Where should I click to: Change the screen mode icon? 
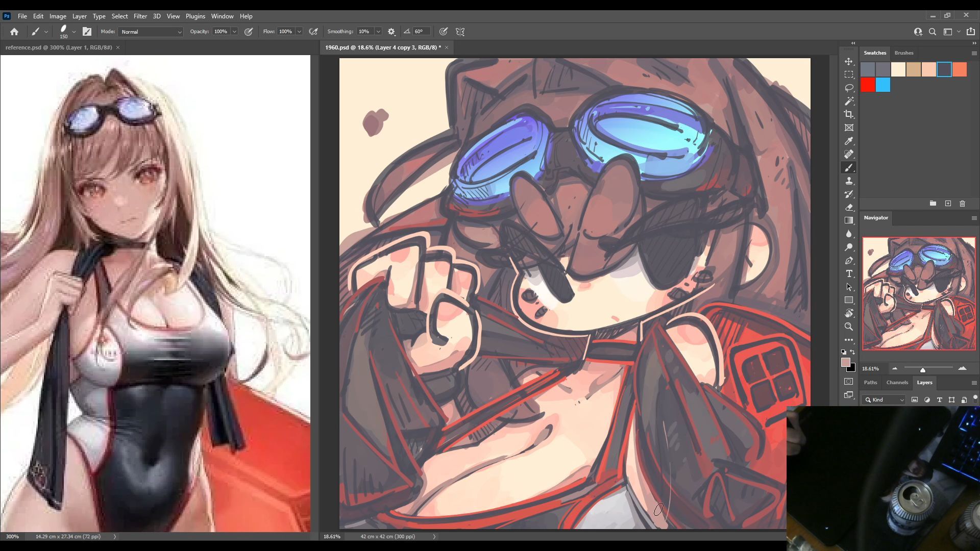849,395
